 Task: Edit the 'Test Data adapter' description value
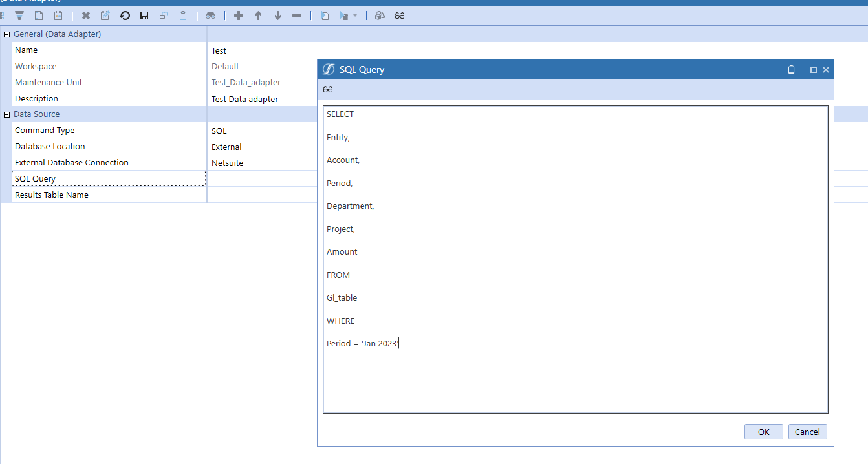coord(244,99)
